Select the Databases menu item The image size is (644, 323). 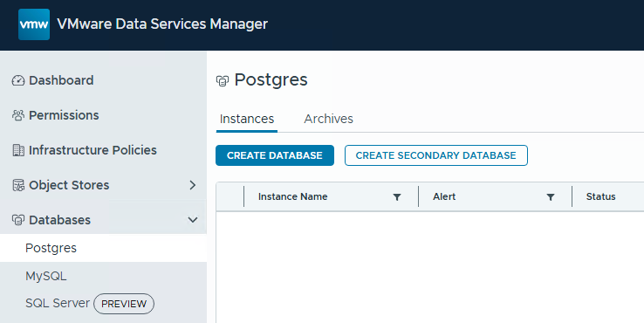[x=60, y=220]
